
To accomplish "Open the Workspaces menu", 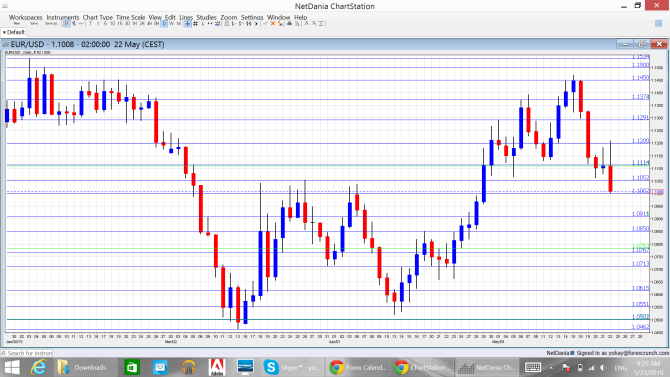I will point(26,17).
